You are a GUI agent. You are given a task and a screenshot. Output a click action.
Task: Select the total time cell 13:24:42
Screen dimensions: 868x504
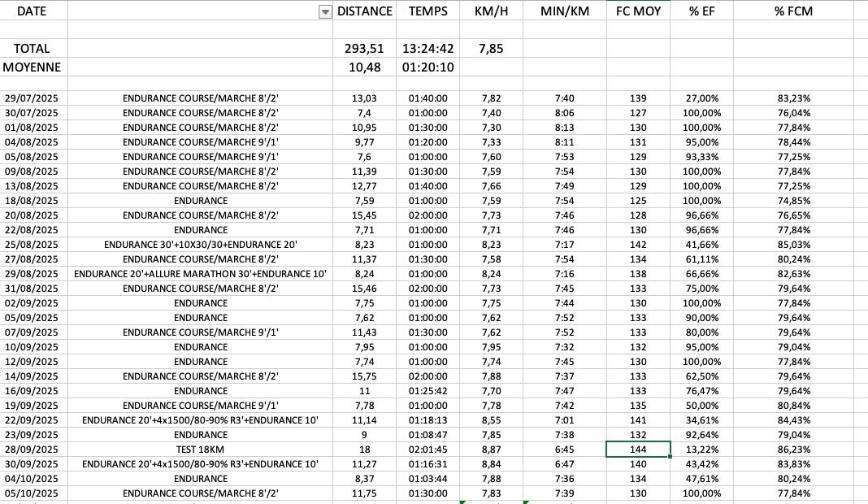point(427,49)
